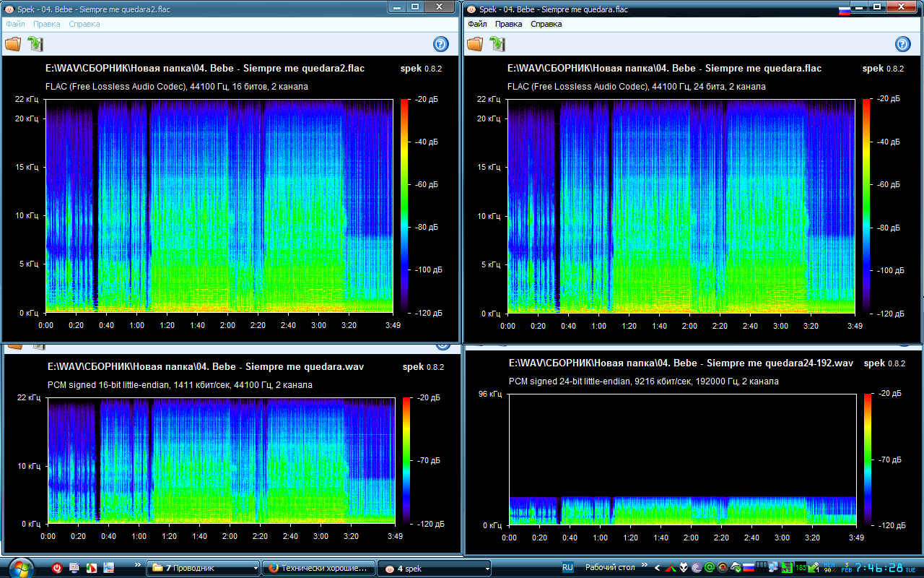Click round gauge tray icon
The width and height of the screenshot is (924, 578).
(x=723, y=568)
